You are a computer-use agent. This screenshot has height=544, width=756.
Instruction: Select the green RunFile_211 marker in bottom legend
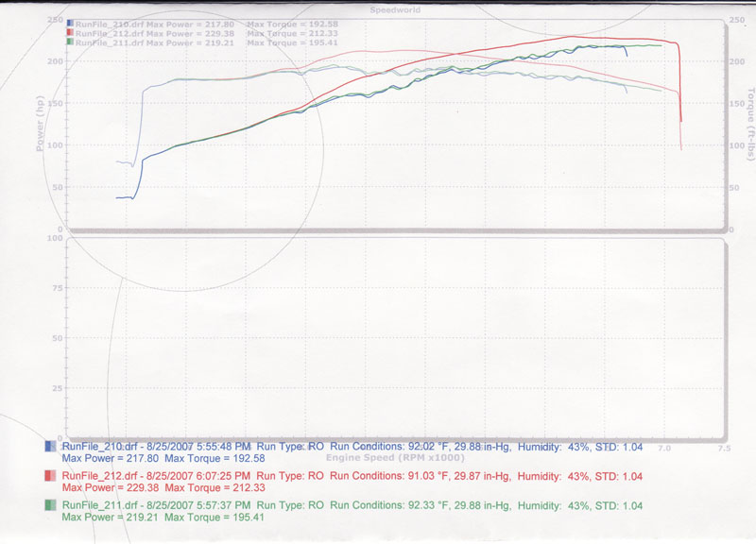(50, 506)
